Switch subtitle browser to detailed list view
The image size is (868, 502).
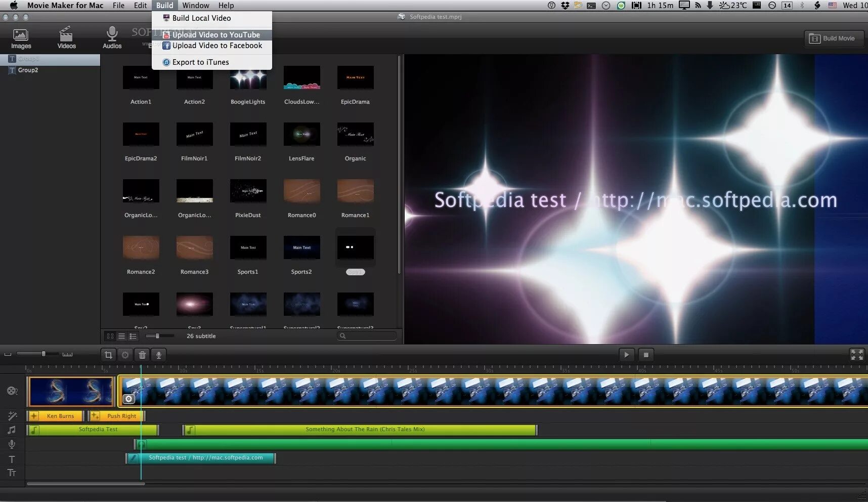click(133, 336)
